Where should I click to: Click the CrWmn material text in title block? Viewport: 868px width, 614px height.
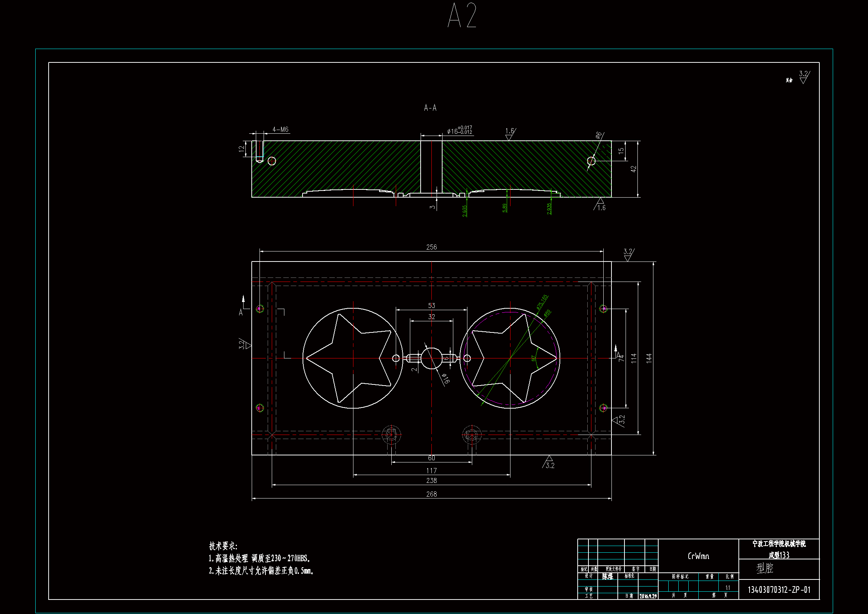tap(698, 556)
